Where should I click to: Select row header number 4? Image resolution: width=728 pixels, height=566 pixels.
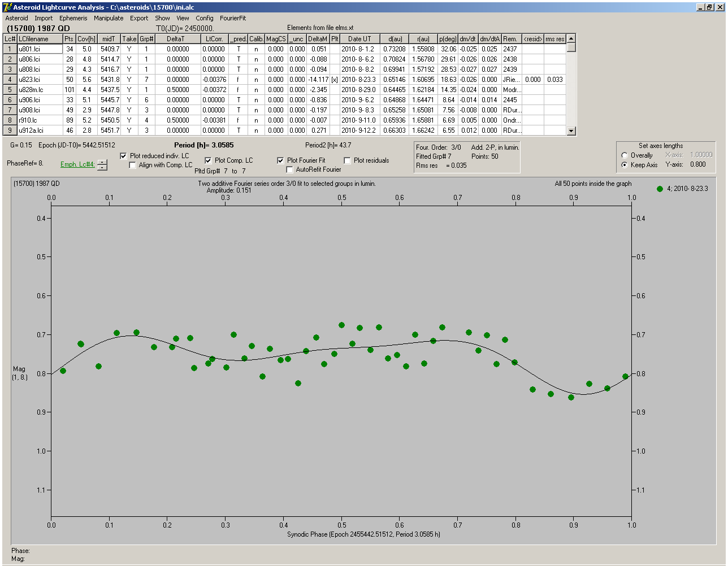(x=10, y=80)
